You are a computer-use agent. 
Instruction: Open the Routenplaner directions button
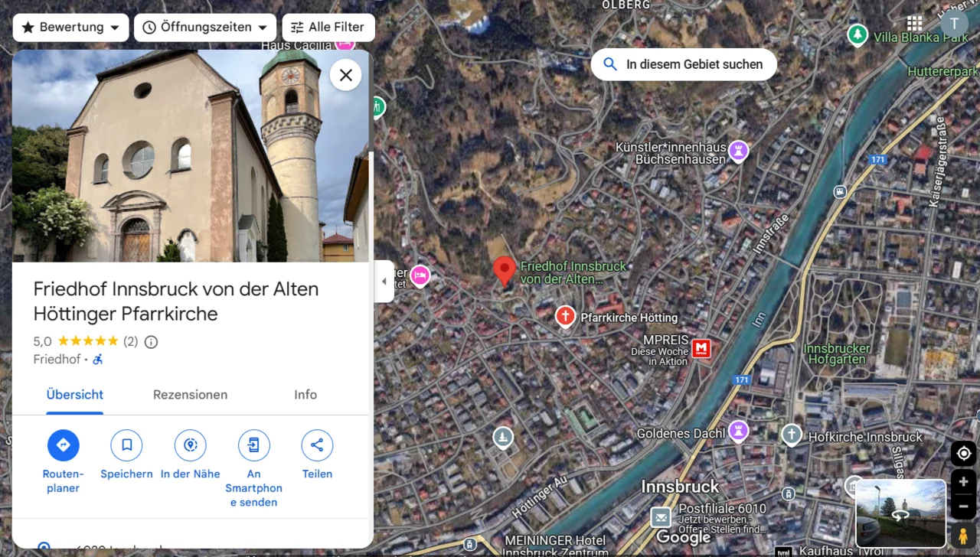click(x=63, y=445)
